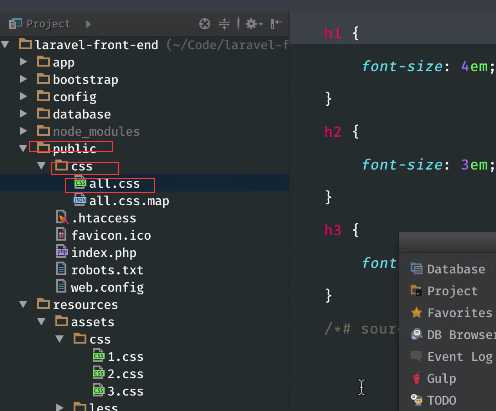The height and width of the screenshot is (411, 496).
Task: Collapse the public folder
Action: click(23, 148)
